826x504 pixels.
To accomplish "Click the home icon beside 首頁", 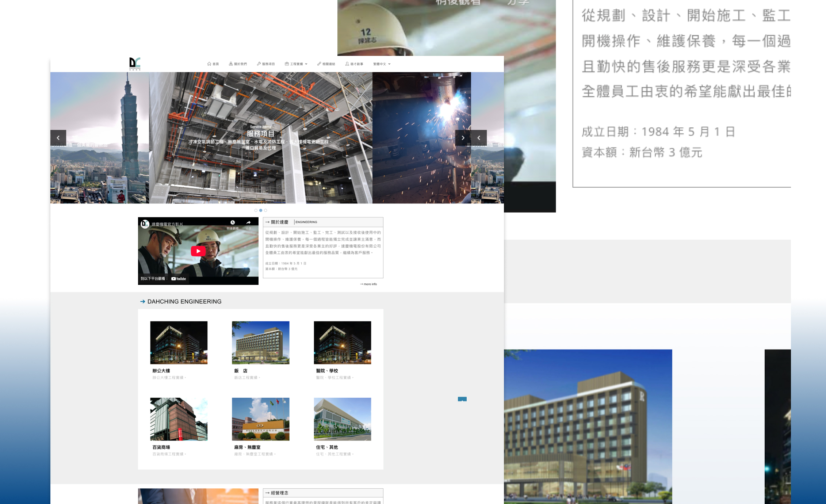I will point(209,64).
